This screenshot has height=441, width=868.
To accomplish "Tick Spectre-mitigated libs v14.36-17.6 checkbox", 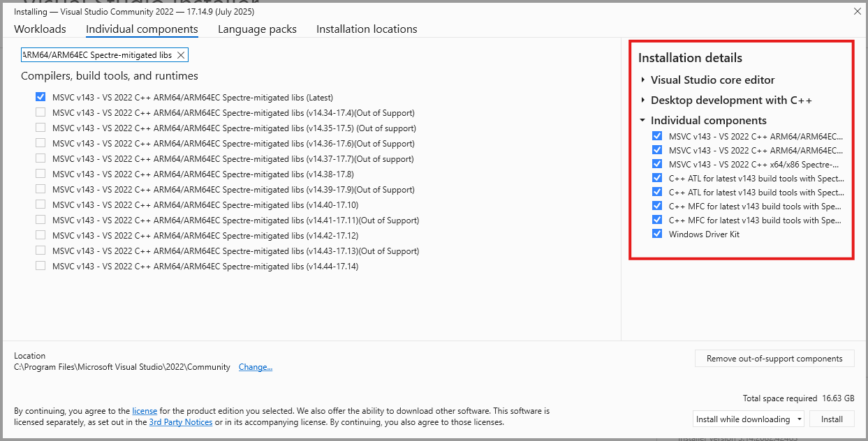I will [41, 144].
